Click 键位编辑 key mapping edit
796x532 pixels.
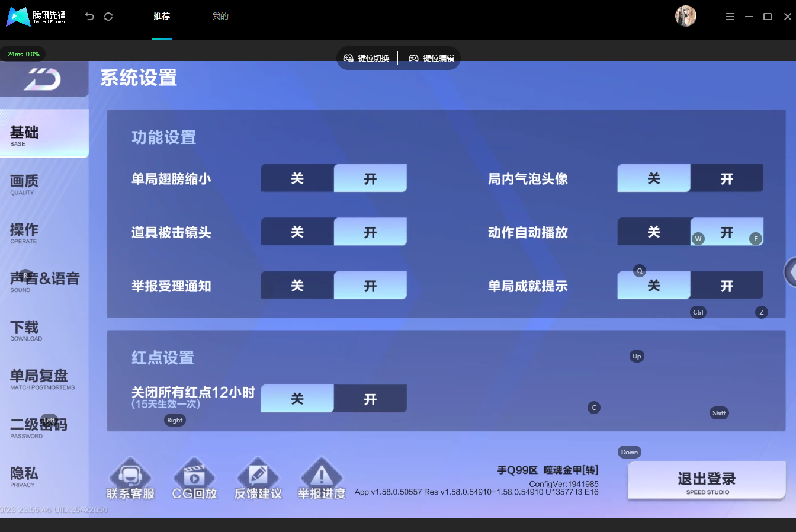point(432,58)
